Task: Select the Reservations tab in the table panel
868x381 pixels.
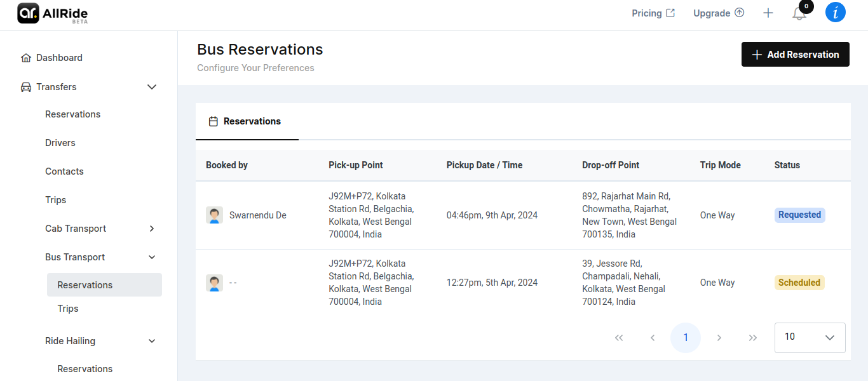Action: tap(247, 121)
